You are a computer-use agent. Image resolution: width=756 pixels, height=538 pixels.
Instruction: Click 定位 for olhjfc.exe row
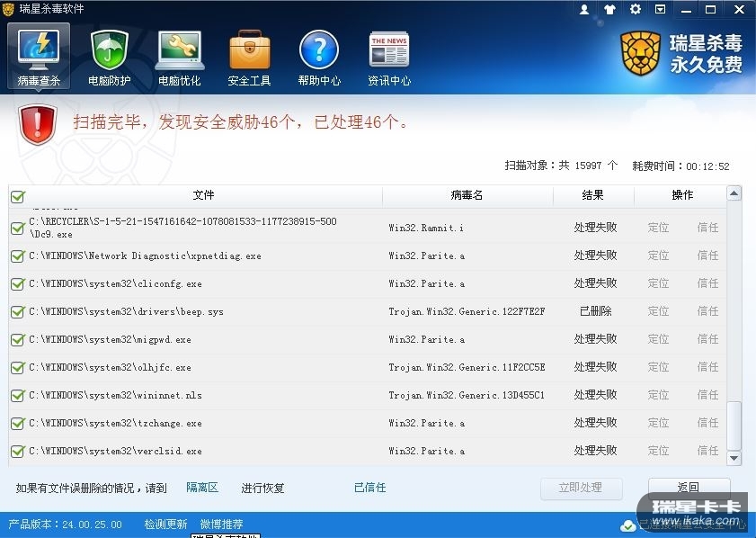point(658,367)
